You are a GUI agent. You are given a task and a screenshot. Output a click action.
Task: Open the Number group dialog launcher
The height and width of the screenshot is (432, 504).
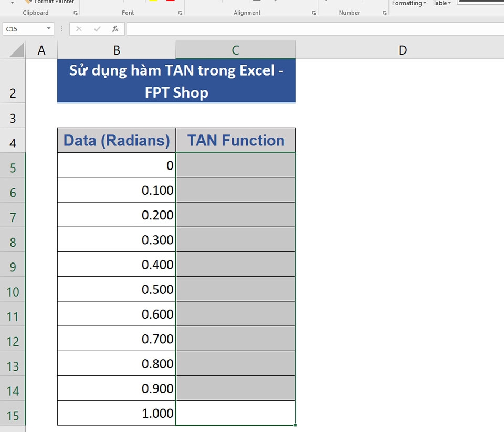385,13
